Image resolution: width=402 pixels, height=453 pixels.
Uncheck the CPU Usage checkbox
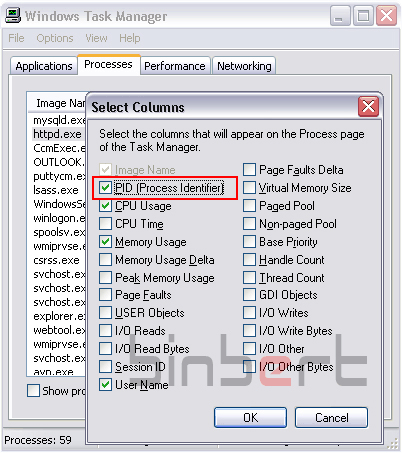point(105,206)
